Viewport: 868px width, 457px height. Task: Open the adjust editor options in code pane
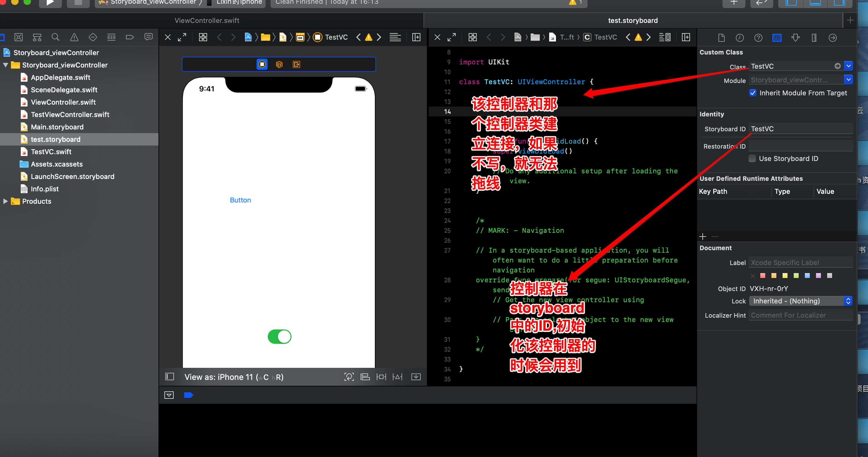[665, 37]
